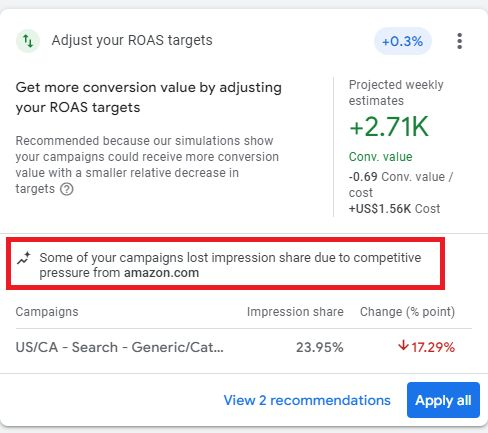This screenshot has height=433, width=488.
Task: Click the Impression share column header
Action: (295, 312)
